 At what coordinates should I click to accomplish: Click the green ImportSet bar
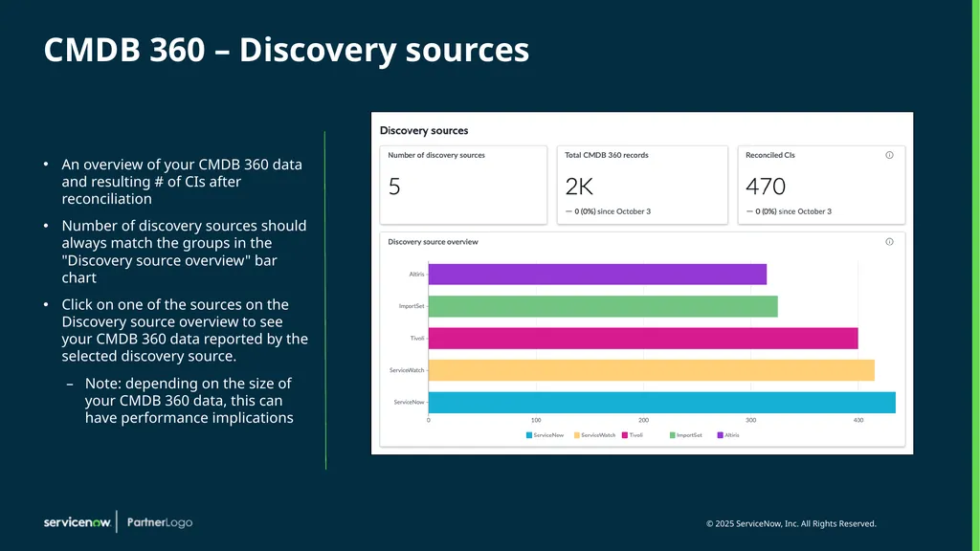(x=603, y=306)
